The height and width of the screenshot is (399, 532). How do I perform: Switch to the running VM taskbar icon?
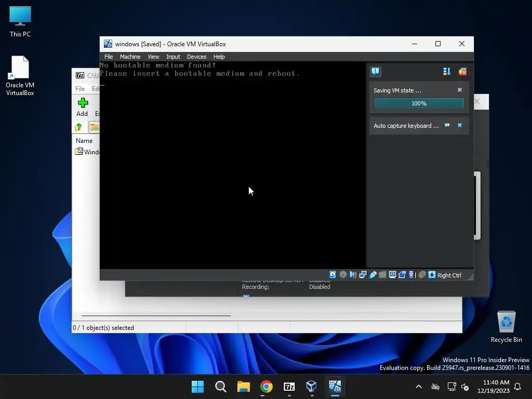click(335, 387)
